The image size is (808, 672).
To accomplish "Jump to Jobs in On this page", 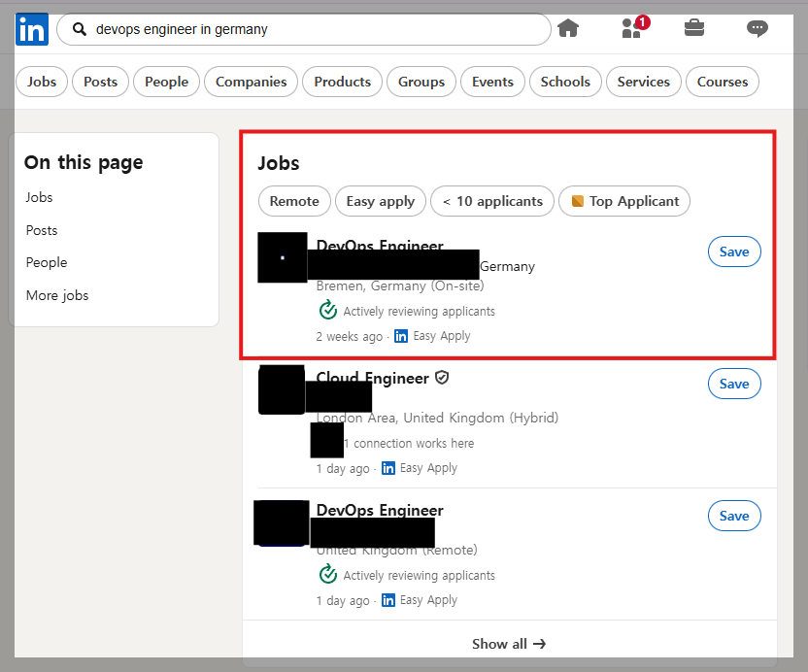I will [x=39, y=197].
